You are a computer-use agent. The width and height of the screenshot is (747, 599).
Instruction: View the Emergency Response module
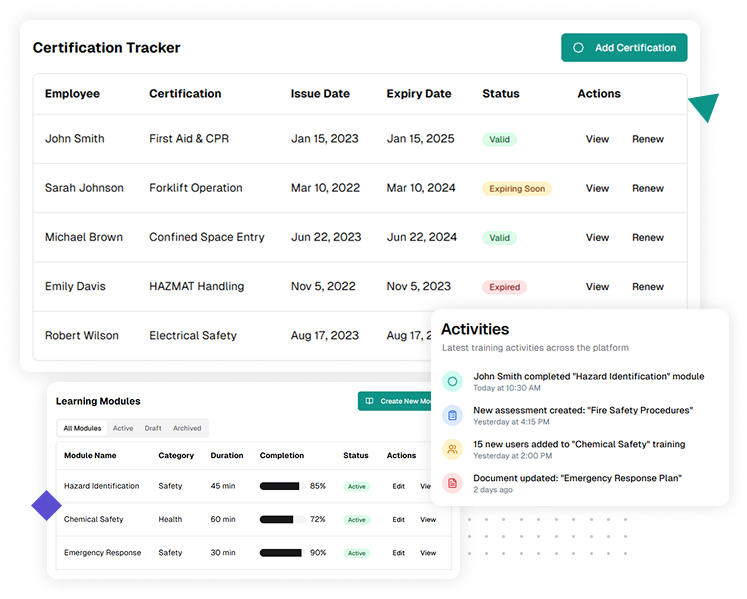click(428, 553)
